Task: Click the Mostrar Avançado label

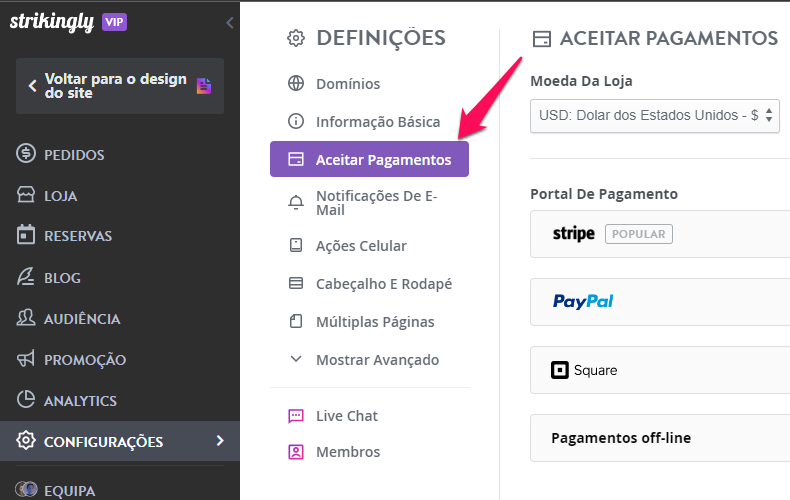Action: point(377,360)
